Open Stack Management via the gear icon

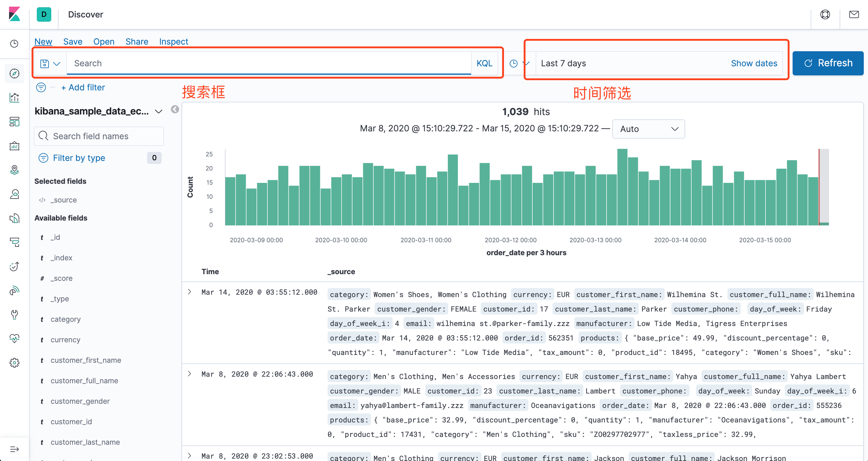14,363
